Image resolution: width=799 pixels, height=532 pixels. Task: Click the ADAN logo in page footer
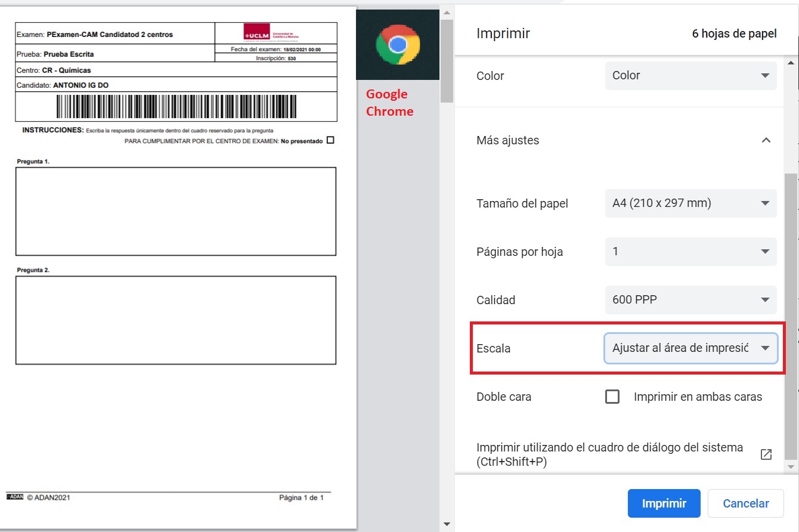tap(14, 497)
